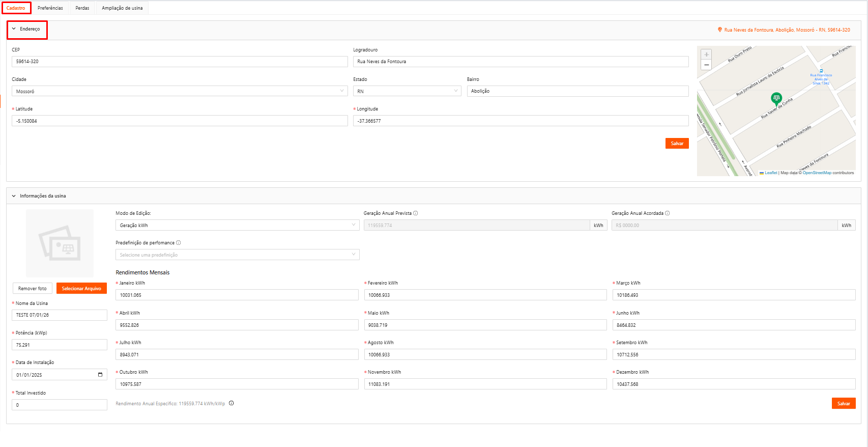Click the Latitude input field
Viewport: 868px width, 447px height.
coord(180,121)
